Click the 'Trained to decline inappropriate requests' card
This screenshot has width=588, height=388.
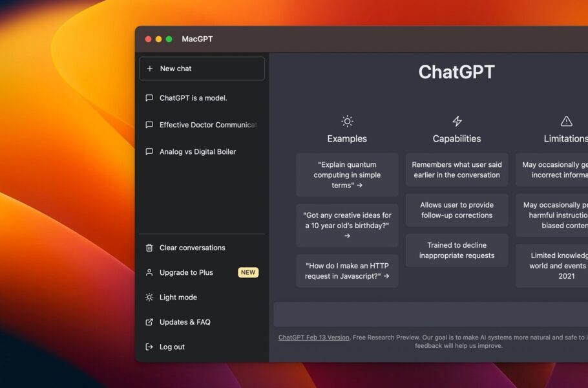(x=457, y=250)
